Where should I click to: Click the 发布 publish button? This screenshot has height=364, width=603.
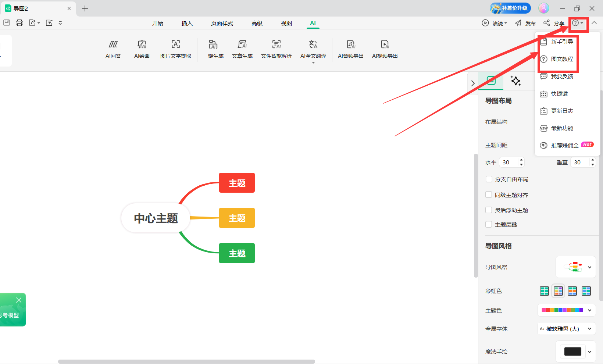point(525,23)
